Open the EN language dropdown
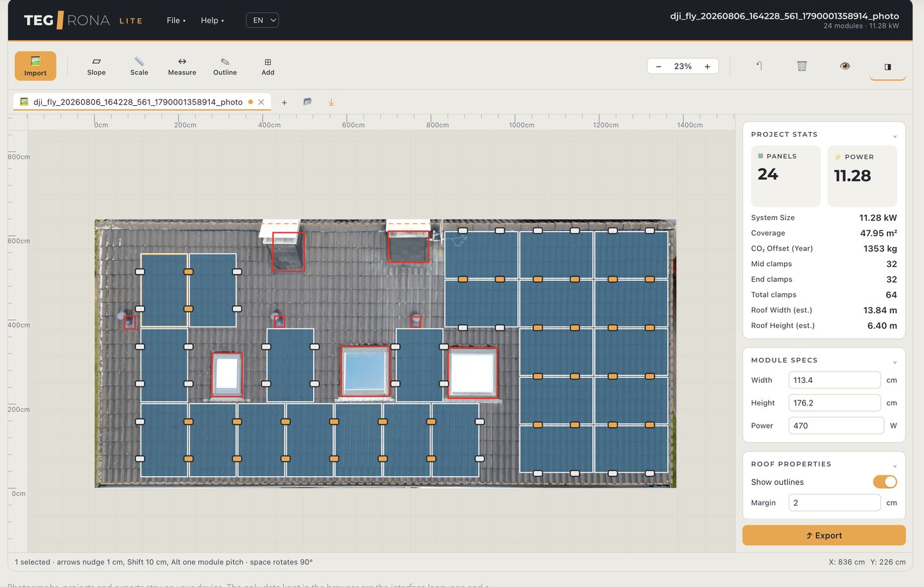This screenshot has width=924, height=587. point(262,21)
